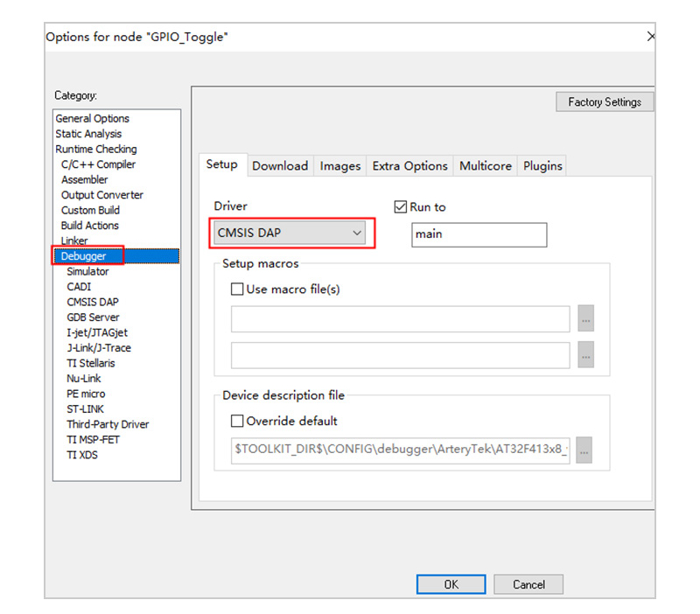Switch to the Download tab

(280, 165)
